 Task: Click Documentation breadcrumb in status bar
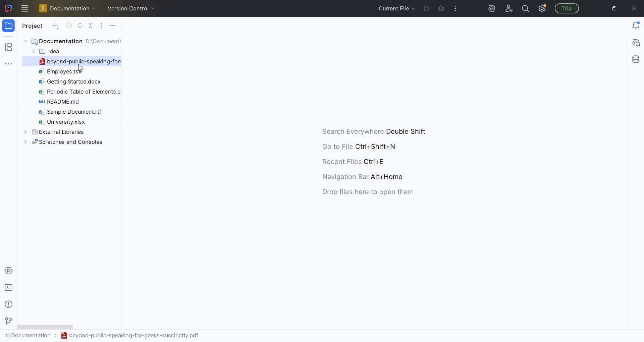point(29,336)
